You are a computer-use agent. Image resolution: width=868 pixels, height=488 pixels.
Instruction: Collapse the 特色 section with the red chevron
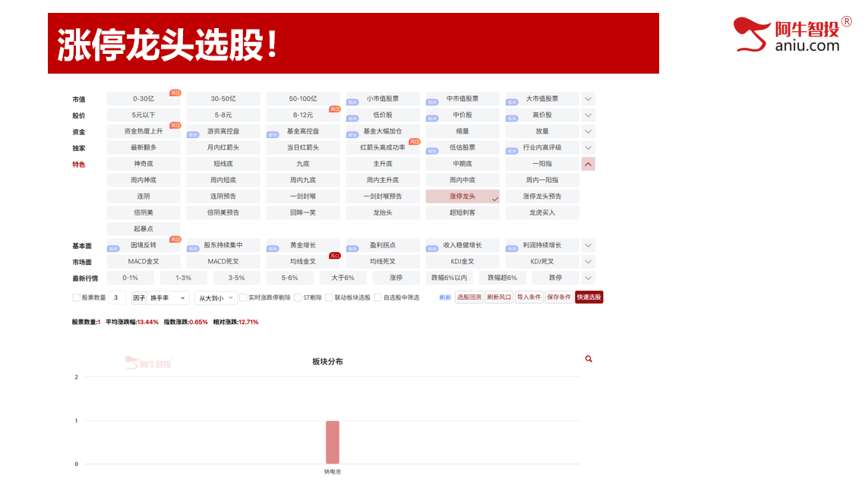tap(588, 164)
